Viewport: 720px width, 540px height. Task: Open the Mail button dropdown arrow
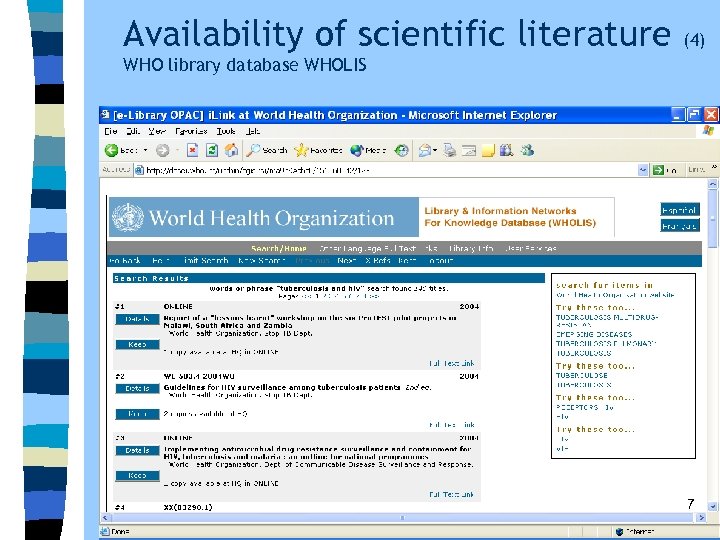(435, 150)
